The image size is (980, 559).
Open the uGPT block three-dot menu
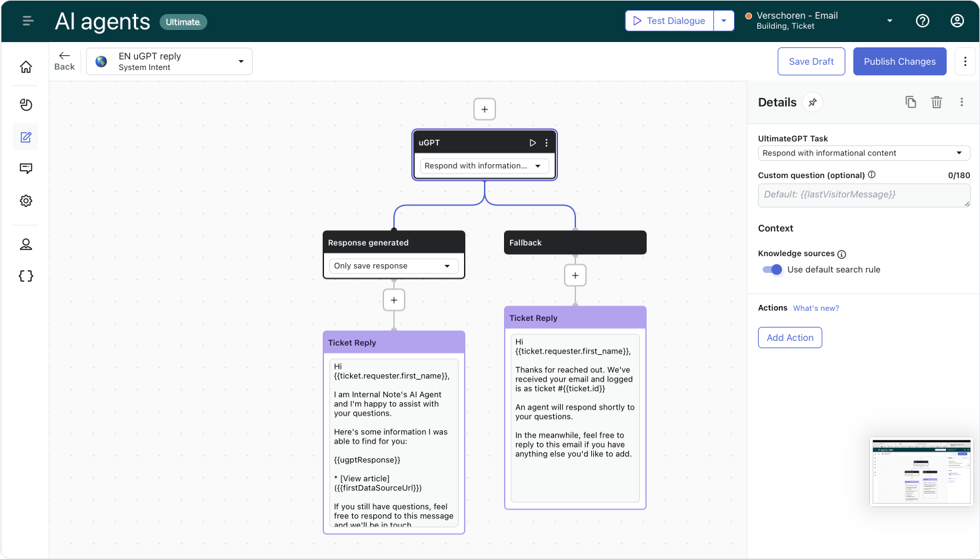pyautogui.click(x=547, y=143)
